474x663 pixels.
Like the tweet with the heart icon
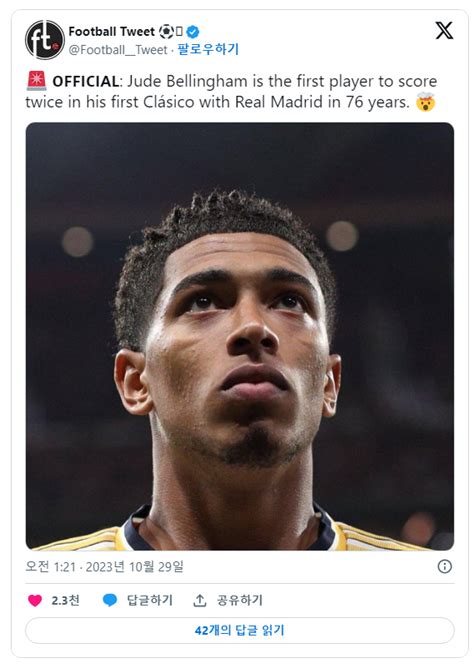tap(35, 600)
